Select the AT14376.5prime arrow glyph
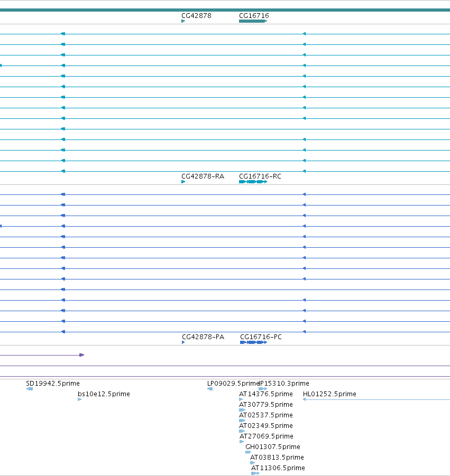450x476 pixels. [241, 399]
